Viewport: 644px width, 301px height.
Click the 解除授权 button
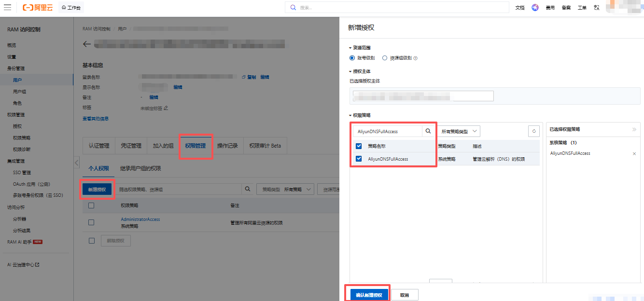(116, 241)
